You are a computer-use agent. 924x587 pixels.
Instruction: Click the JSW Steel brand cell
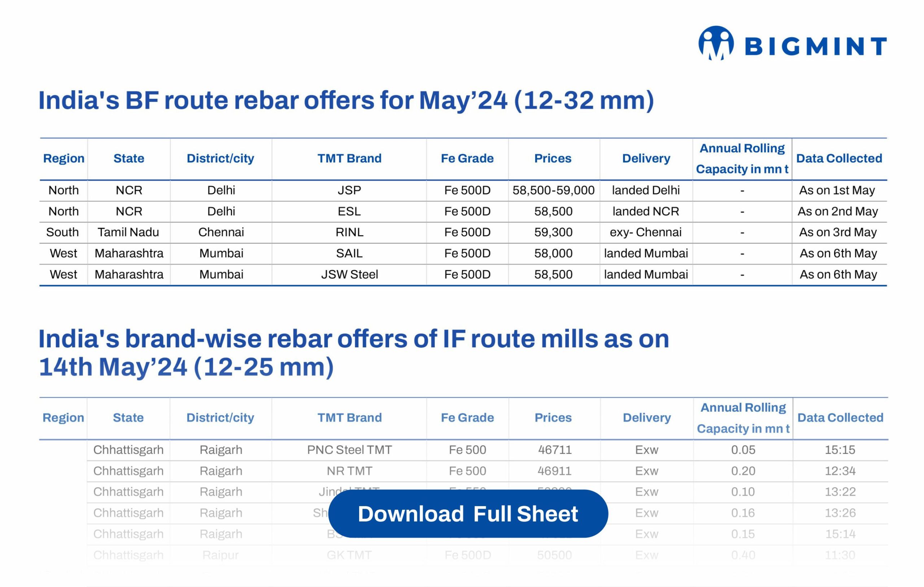[349, 274]
